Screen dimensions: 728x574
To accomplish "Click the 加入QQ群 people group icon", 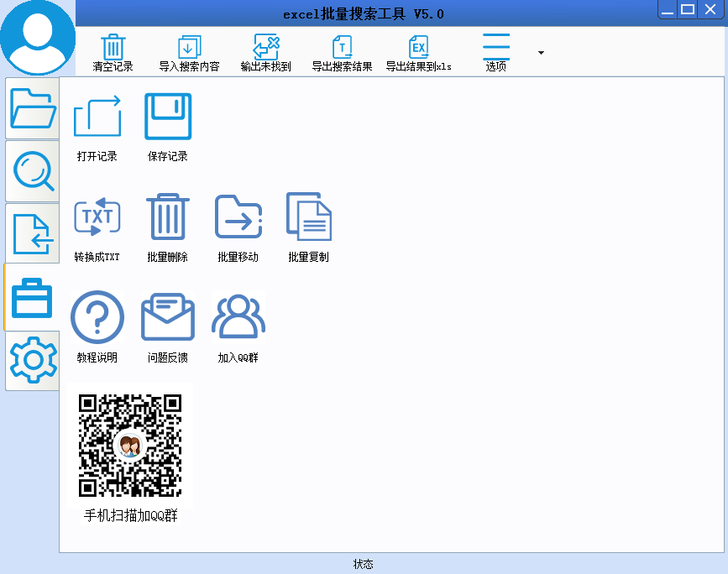I will pyautogui.click(x=238, y=316).
